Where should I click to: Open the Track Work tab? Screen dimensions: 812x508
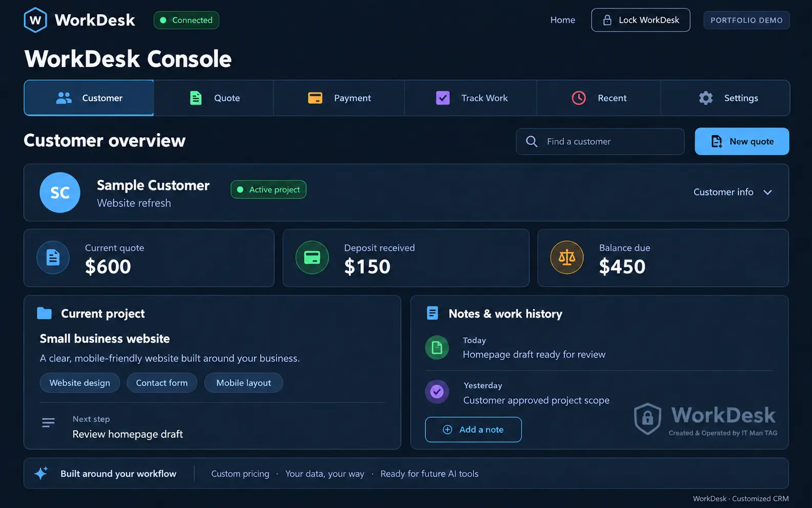tap(471, 98)
